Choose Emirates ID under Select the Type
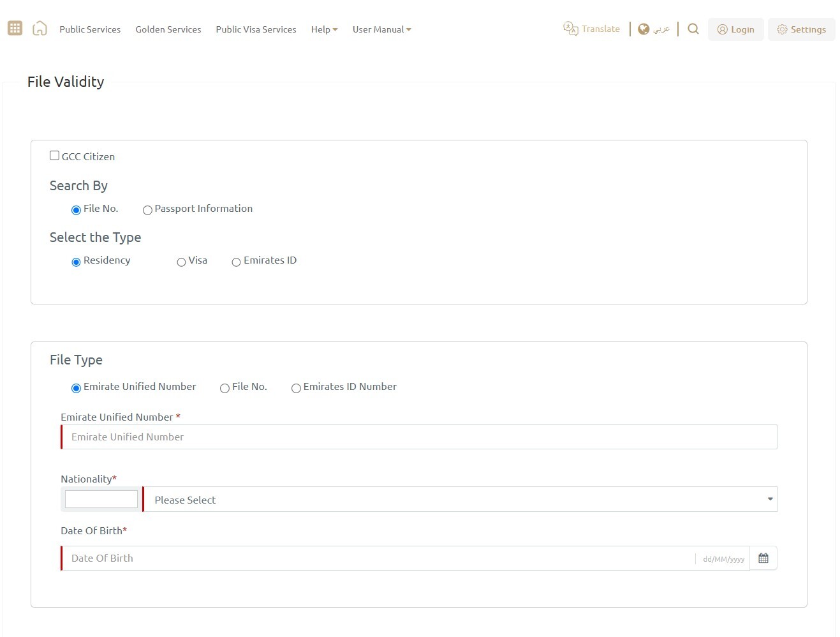This screenshot has width=840, height=637. click(236, 262)
